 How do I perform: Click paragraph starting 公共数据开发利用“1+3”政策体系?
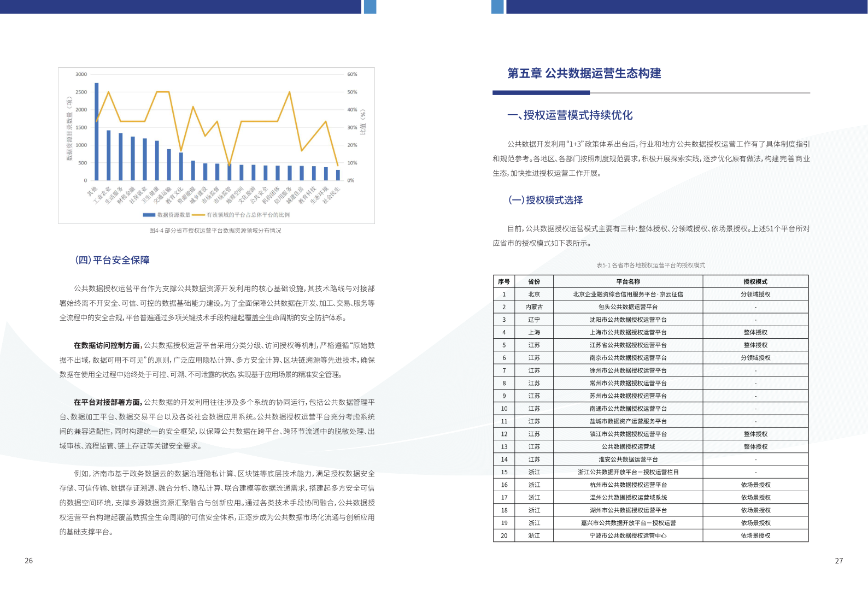coord(651,158)
